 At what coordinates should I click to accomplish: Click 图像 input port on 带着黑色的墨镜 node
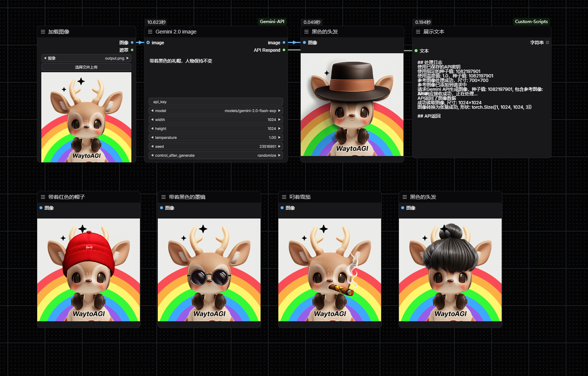click(x=162, y=208)
